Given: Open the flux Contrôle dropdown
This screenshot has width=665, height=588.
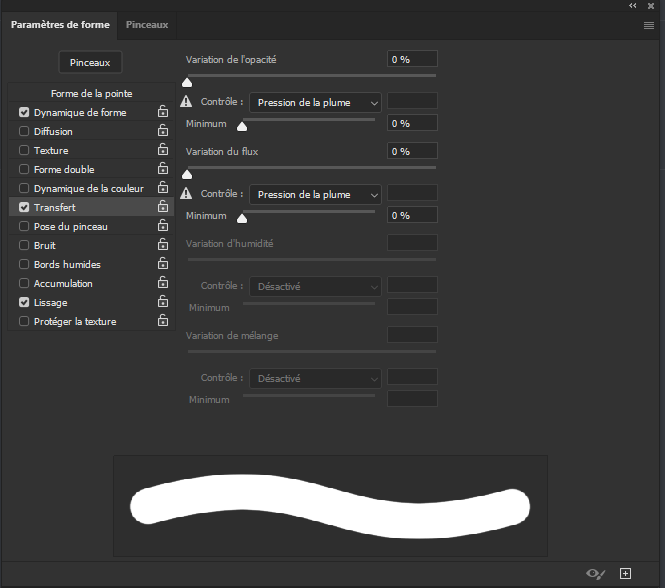Looking at the screenshot, I should coord(315,195).
